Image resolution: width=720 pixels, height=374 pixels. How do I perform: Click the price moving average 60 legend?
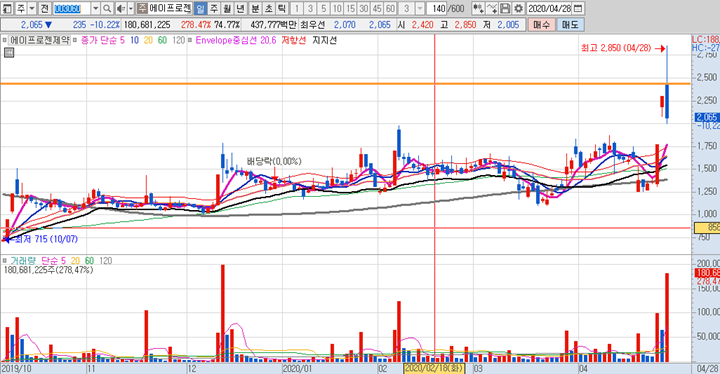tap(162, 40)
